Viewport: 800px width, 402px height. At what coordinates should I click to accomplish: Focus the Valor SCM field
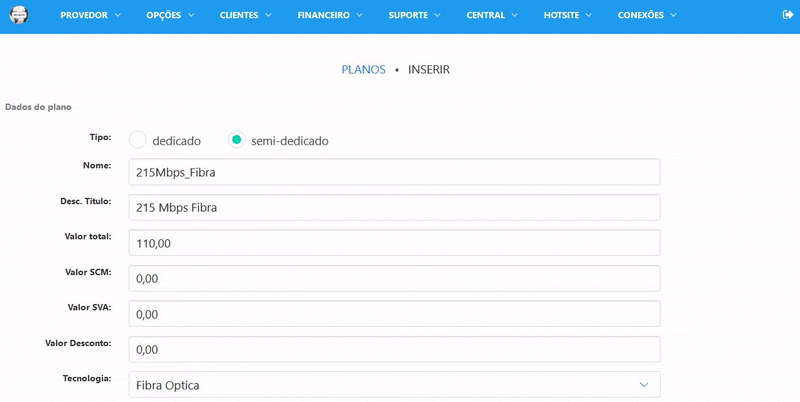(x=394, y=279)
